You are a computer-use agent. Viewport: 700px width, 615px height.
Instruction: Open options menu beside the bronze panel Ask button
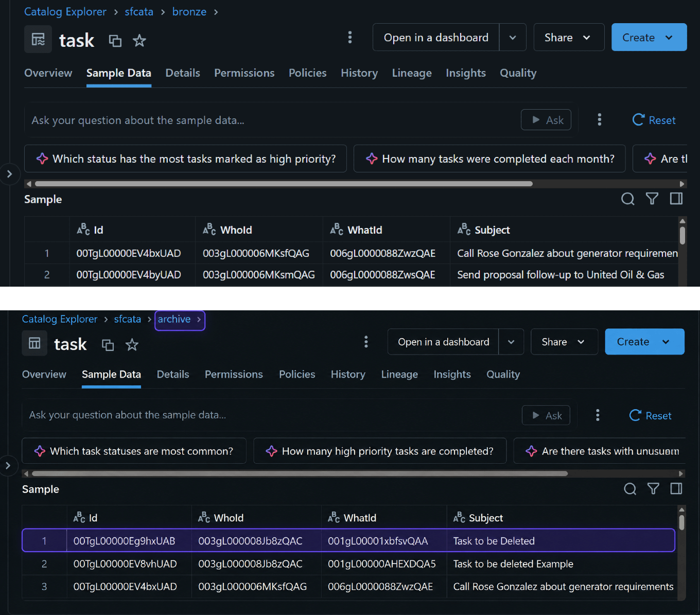(x=599, y=120)
